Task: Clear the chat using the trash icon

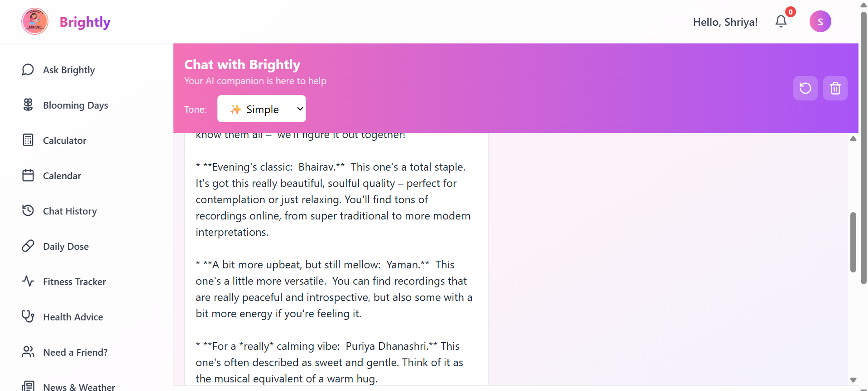Action: coord(835,88)
